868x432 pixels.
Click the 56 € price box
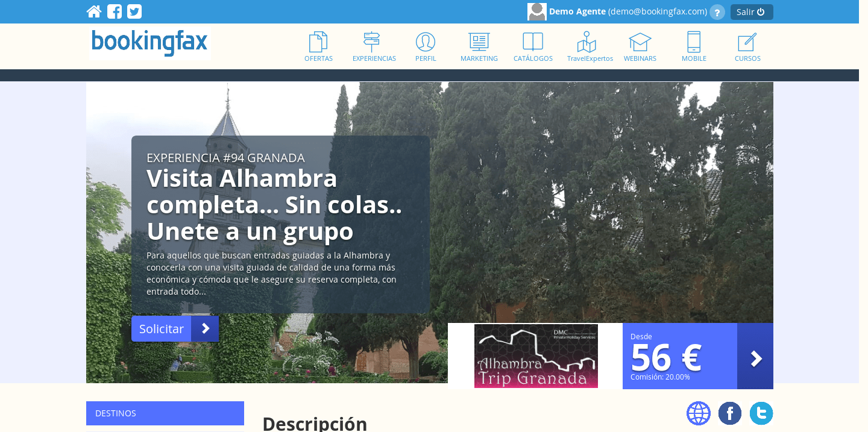680,356
